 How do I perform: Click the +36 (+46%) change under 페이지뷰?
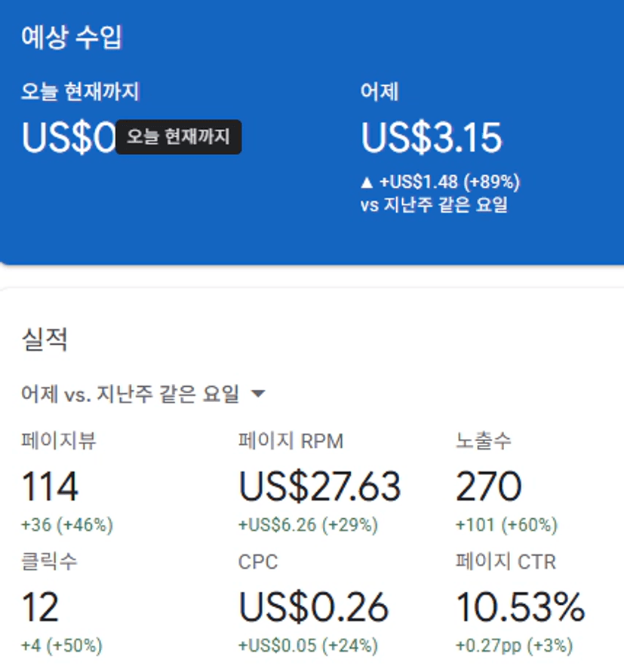pyautogui.click(x=67, y=525)
